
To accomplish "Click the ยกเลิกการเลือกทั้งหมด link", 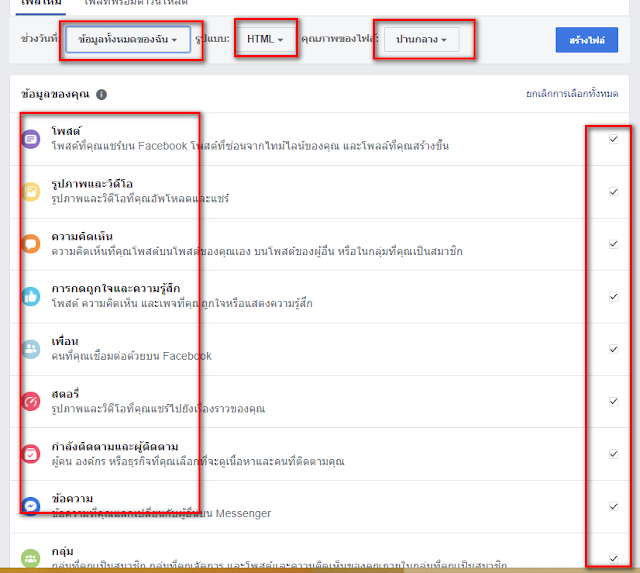I will coord(572,94).
